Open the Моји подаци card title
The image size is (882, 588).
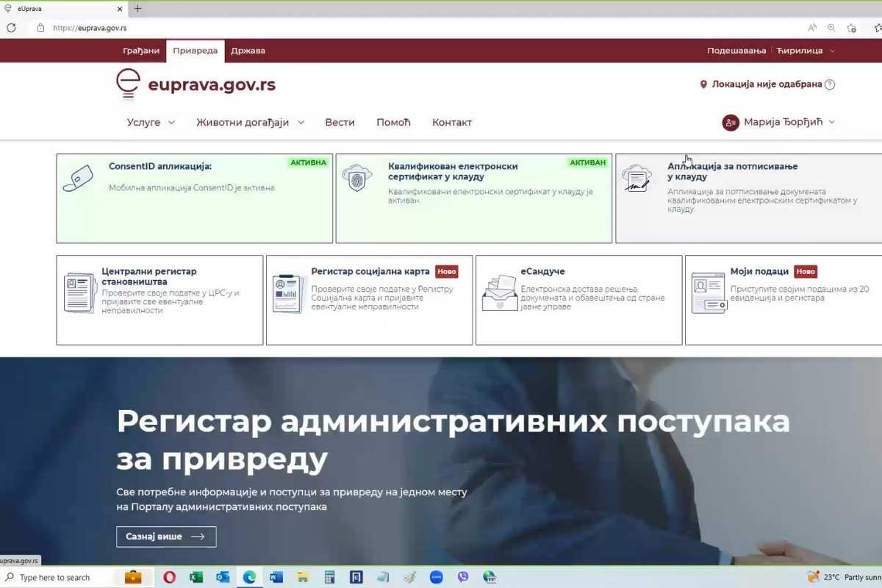pyautogui.click(x=759, y=271)
